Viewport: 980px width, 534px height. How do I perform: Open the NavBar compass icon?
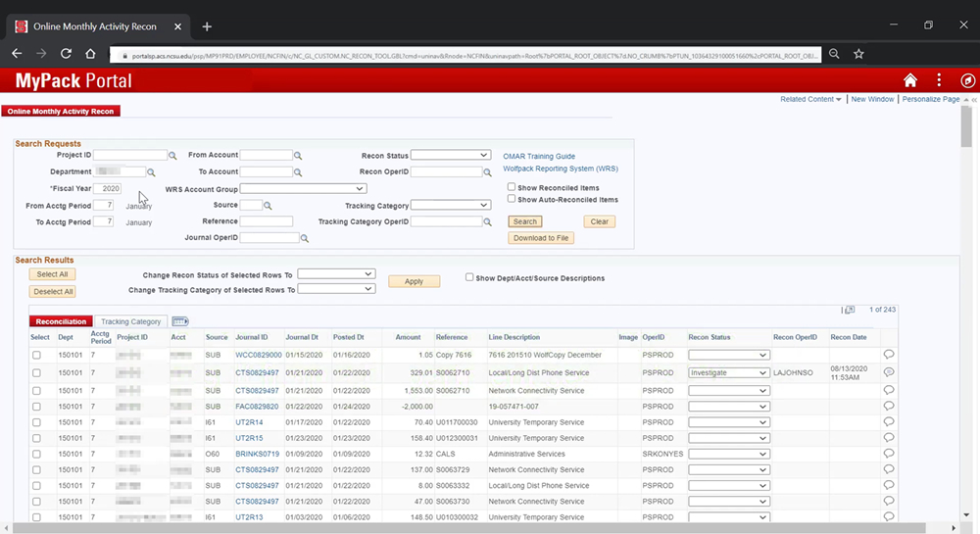tap(967, 80)
